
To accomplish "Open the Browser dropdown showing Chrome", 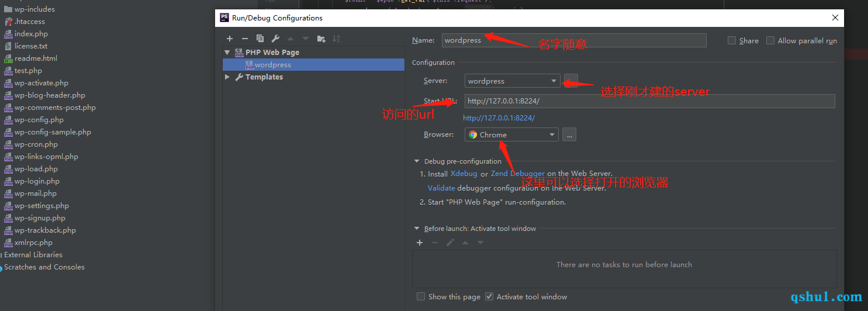I will click(x=511, y=134).
